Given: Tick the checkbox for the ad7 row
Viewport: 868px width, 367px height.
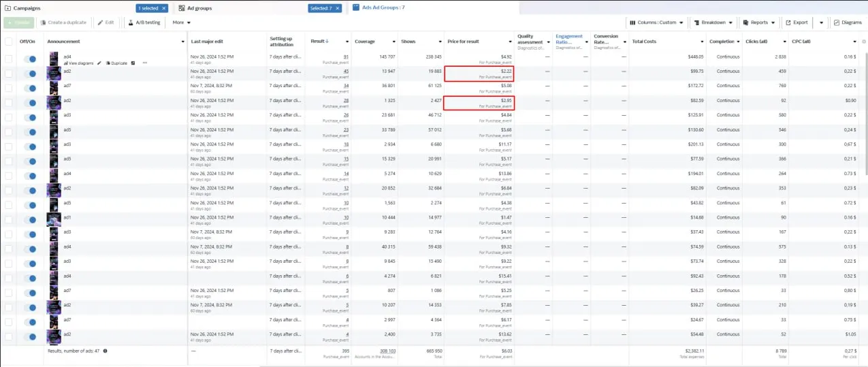Looking at the screenshot, I should click(x=8, y=86).
